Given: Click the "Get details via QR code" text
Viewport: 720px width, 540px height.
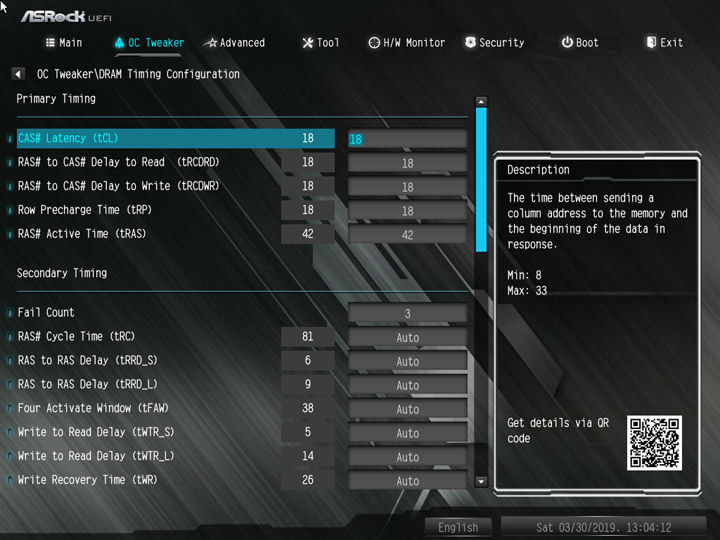Looking at the screenshot, I should tap(558, 430).
